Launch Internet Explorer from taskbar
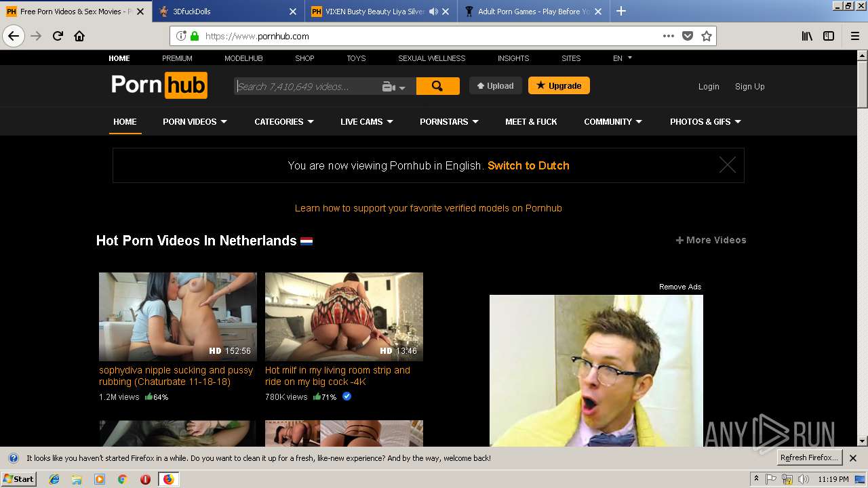 coord(54,479)
